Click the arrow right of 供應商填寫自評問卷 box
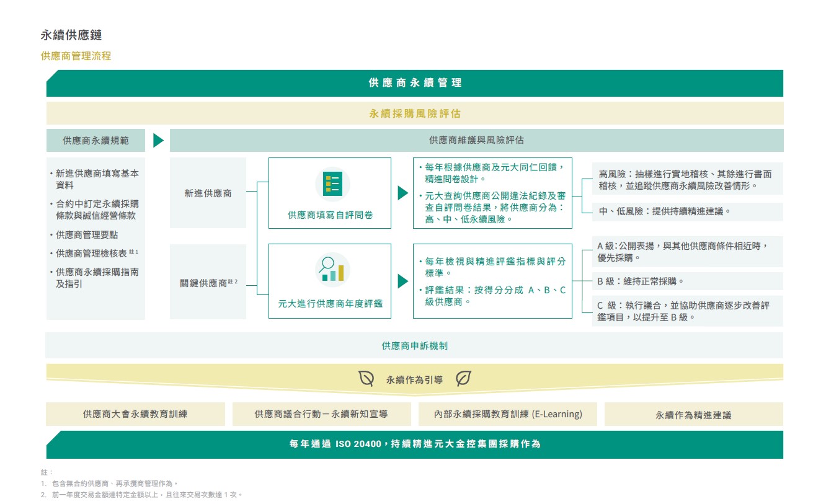 pyautogui.click(x=402, y=193)
